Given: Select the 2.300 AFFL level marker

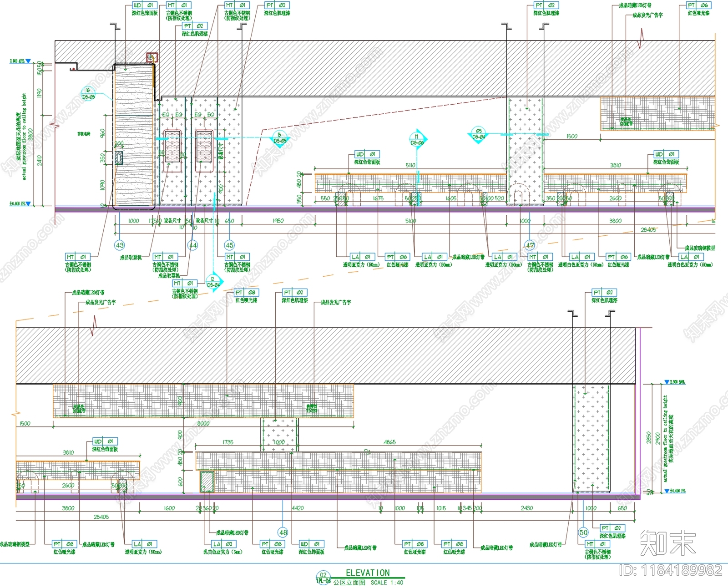Looking at the screenshot, I should click(x=675, y=382).
